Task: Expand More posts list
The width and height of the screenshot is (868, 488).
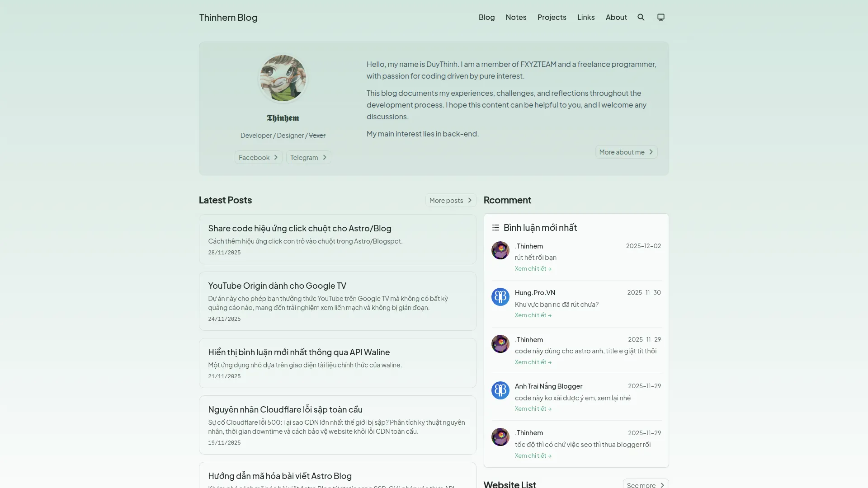Action: click(451, 200)
